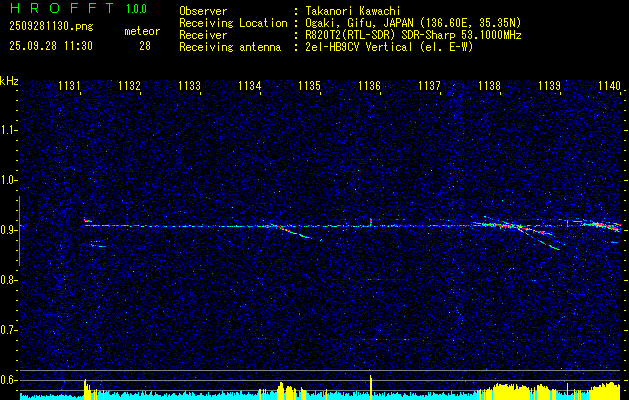The width and height of the screenshot is (629, 400).
Task: Click the 0.8 kHz frequency label
Action: [x=9, y=280]
